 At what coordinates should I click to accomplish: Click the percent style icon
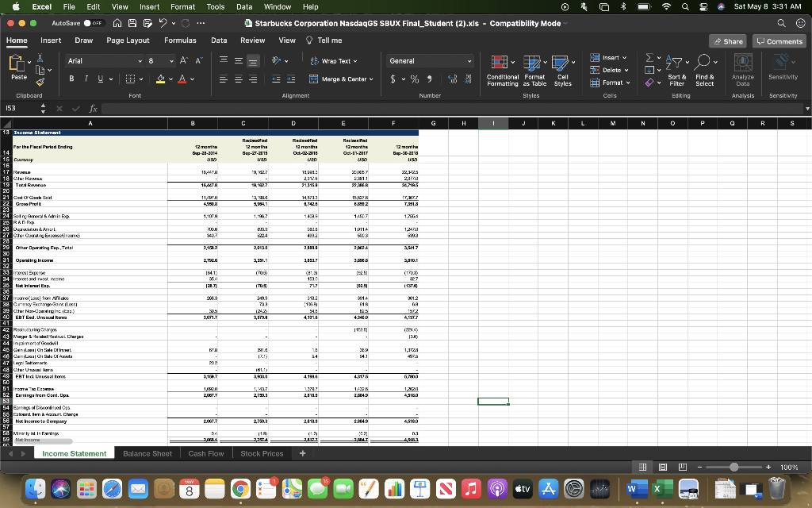point(413,79)
